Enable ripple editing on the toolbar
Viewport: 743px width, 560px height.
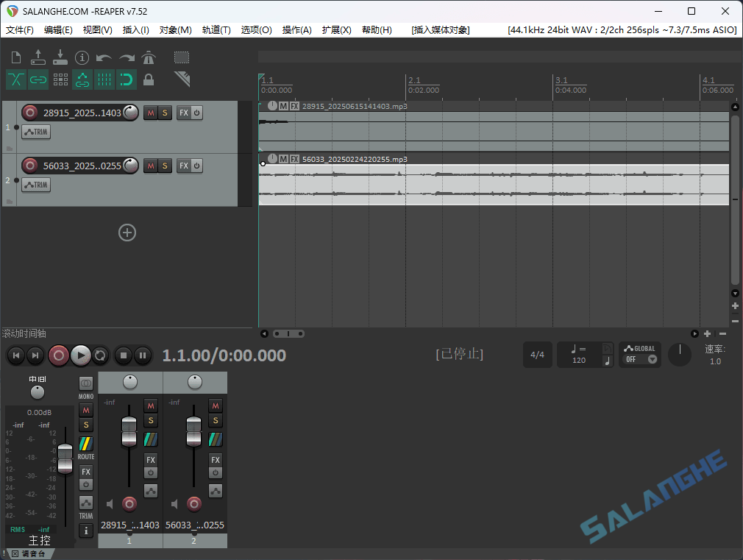(60, 79)
